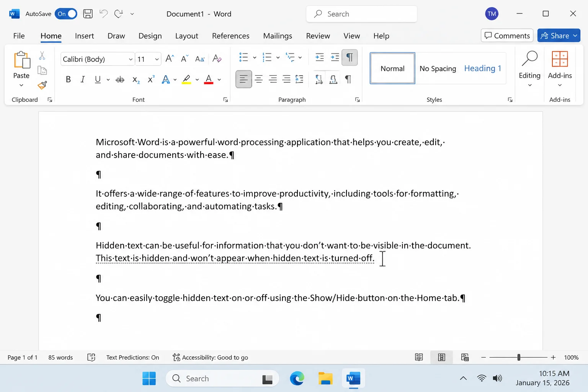Justify the paragraph text

[x=286, y=79]
